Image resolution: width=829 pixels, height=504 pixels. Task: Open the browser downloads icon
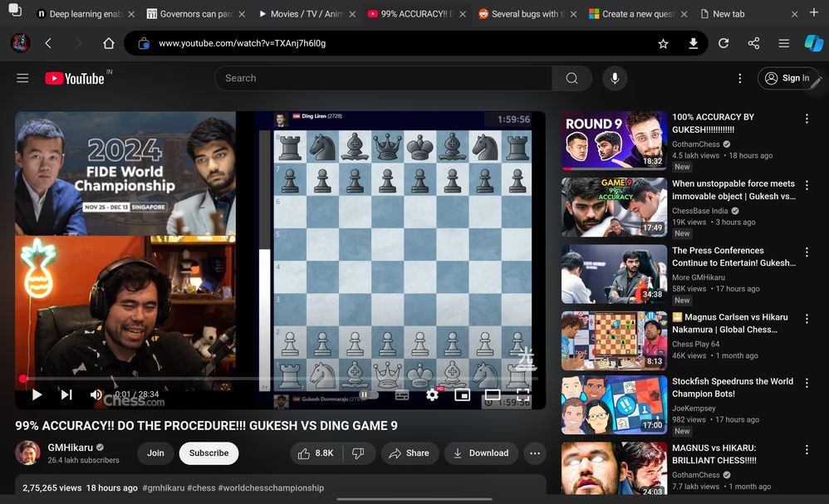click(x=693, y=43)
